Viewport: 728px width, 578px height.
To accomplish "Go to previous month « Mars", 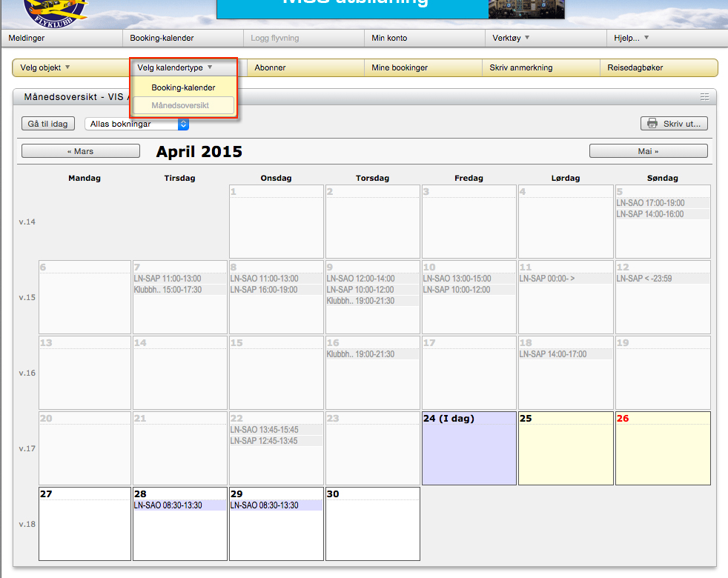I will click(x=80, y=151).
